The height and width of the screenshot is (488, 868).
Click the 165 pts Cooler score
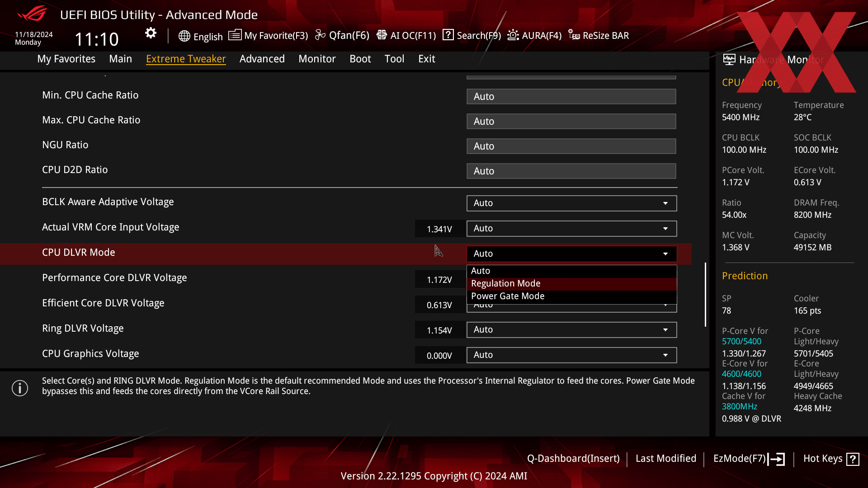[807, 311]
